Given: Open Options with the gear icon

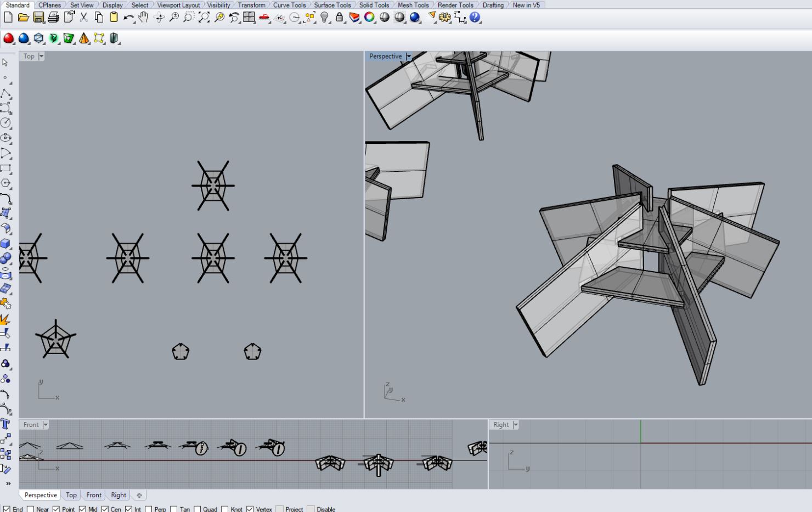Looking at the screenshot, I should pyautogui.click(x=445, y=18).
